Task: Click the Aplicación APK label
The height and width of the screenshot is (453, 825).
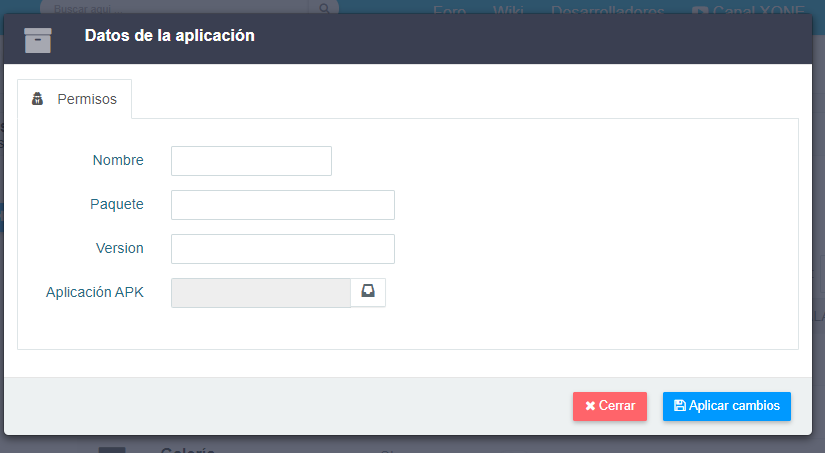Action: pos(95,293)
